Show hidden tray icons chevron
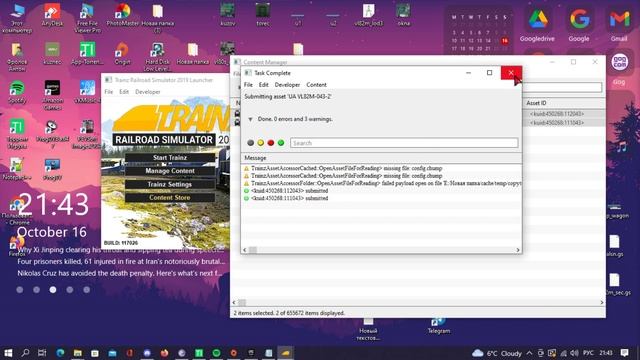640x360 pixels. point(529,353)
